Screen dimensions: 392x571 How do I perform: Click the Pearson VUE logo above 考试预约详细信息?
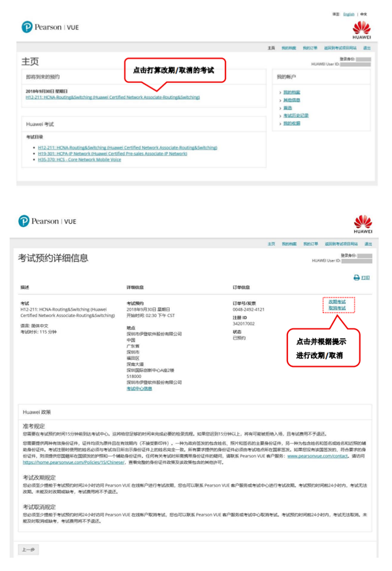[x=47, y=221]
